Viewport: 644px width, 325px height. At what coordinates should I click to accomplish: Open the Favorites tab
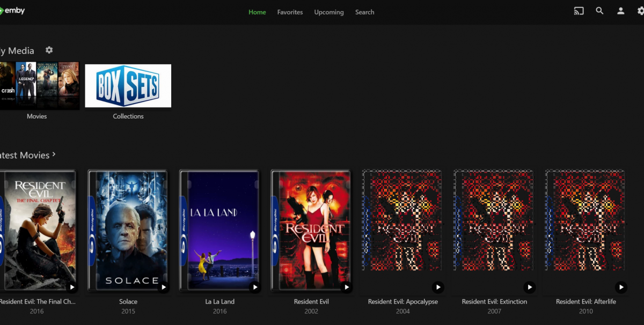pos(290,12)
